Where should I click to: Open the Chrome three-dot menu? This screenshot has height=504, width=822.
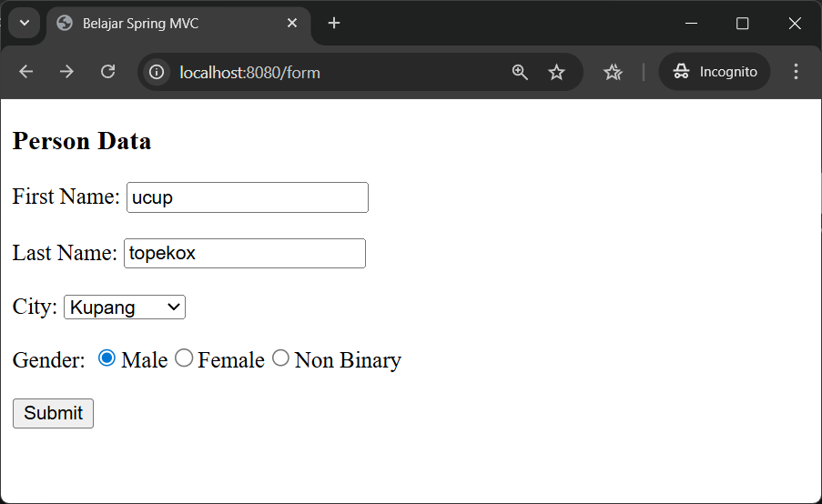(x=796, y=72)
